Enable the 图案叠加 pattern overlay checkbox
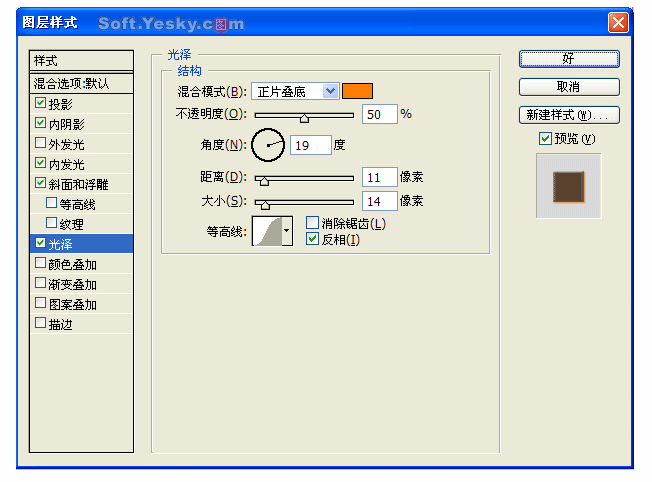The image size is (652, 482). pyautogui.click(x=40, y=303)
